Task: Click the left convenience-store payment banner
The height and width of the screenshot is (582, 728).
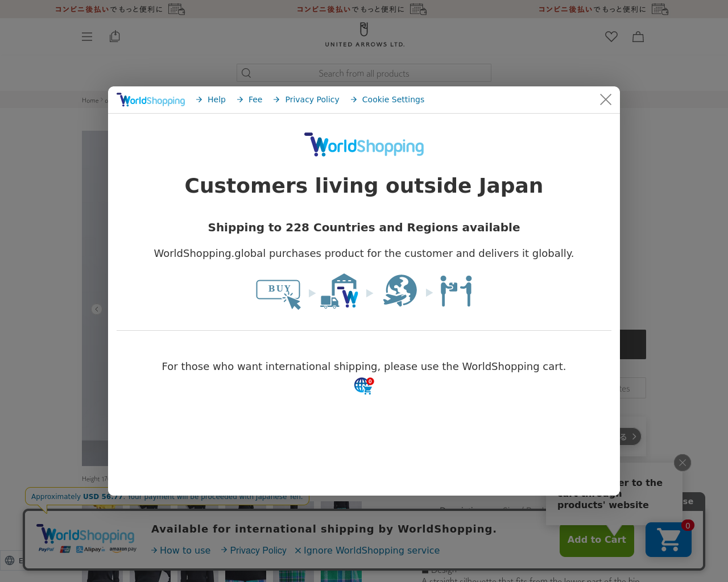Action: click(x=120, y=9)
